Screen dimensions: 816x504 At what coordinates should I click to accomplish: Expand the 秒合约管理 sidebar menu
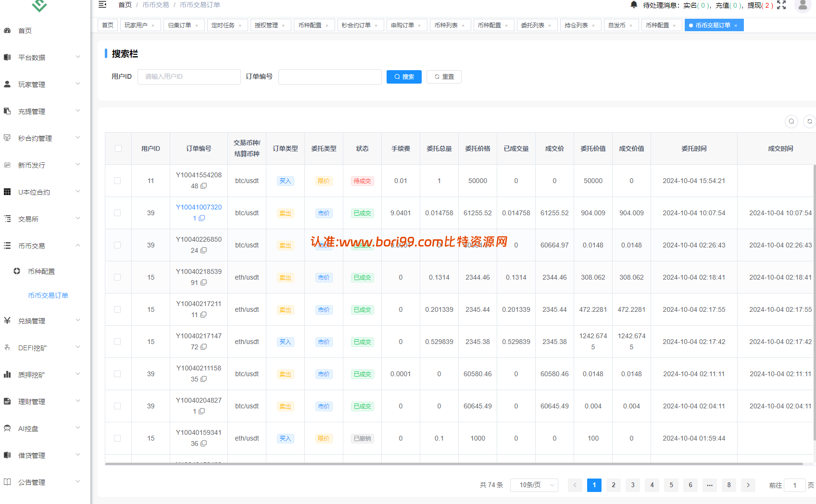pos(45,138)
